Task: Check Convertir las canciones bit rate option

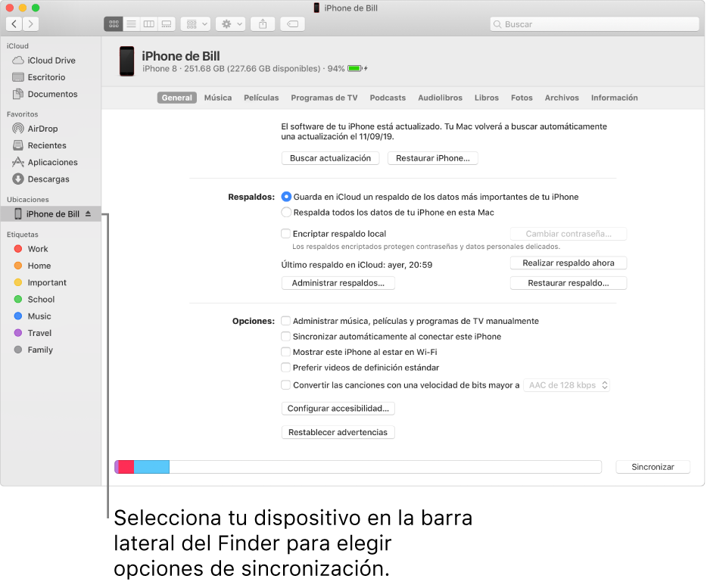Action: (x=286, y=385)
